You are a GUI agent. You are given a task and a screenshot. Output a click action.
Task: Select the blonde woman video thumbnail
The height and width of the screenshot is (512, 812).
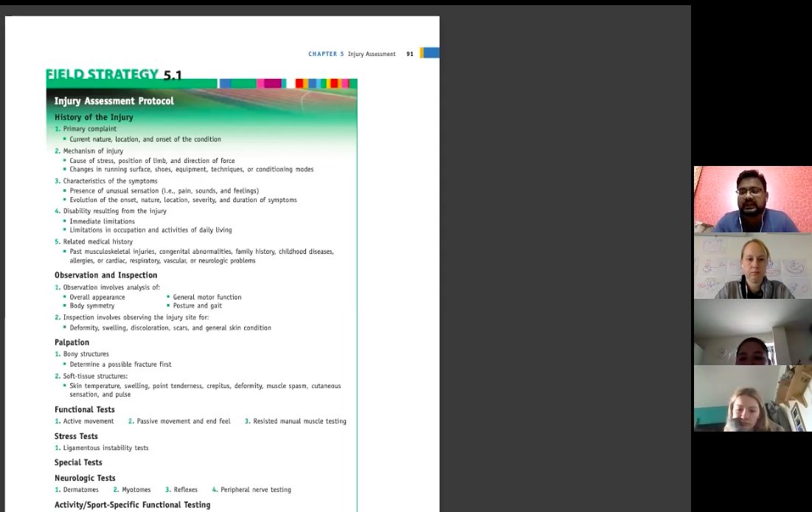coord(753,398)
